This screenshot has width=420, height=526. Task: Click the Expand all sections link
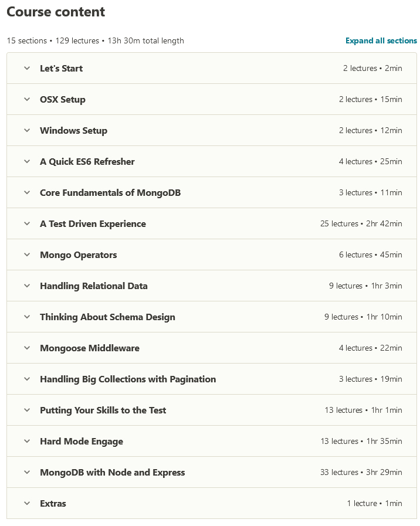click(381, 41)
